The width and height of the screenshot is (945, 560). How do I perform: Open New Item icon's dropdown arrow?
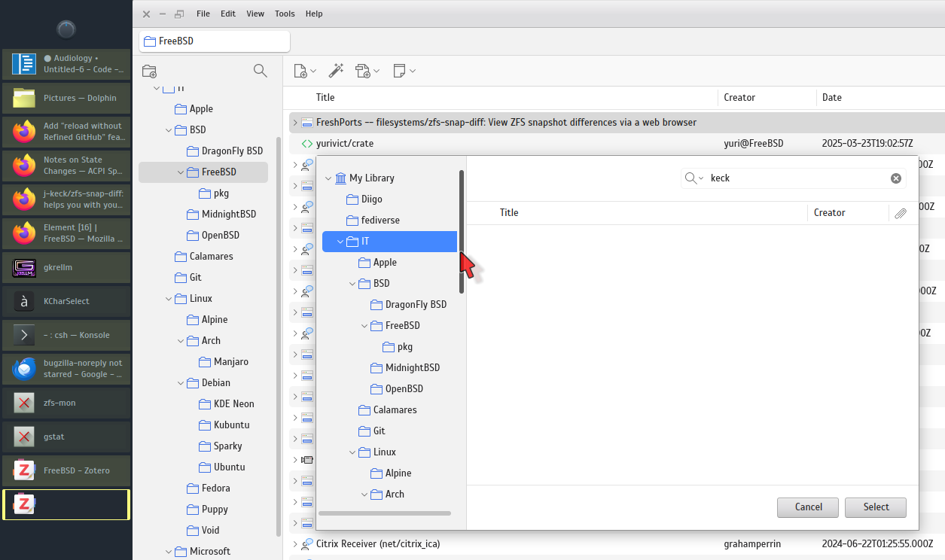point(314,72)
